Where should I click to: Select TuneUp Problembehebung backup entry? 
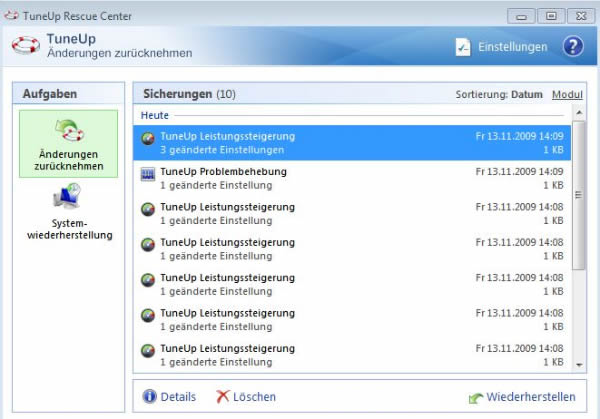(x=352, y=178)
